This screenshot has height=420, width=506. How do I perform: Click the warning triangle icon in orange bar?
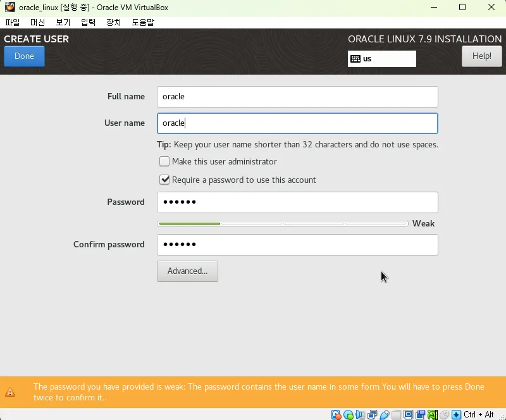10,392
